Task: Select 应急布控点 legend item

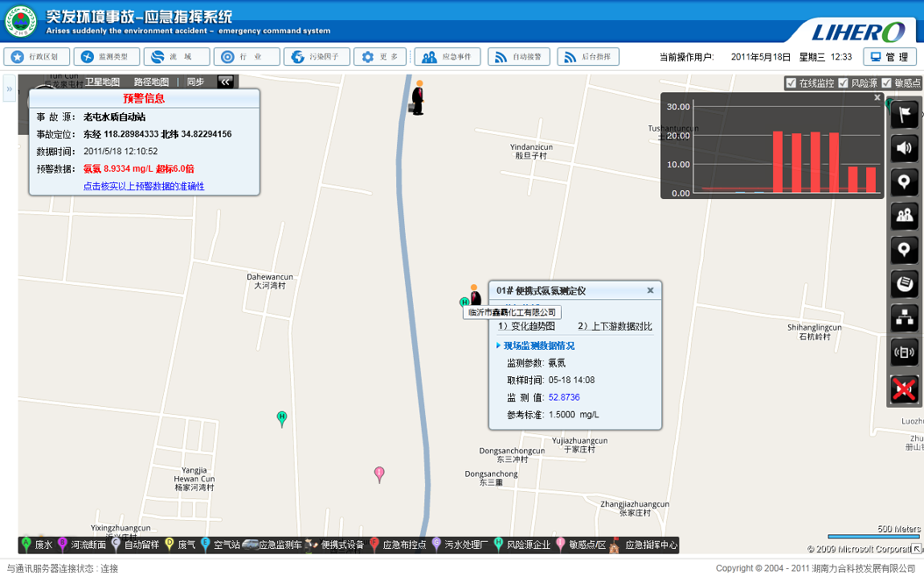Action: click(x=398, y=545)
